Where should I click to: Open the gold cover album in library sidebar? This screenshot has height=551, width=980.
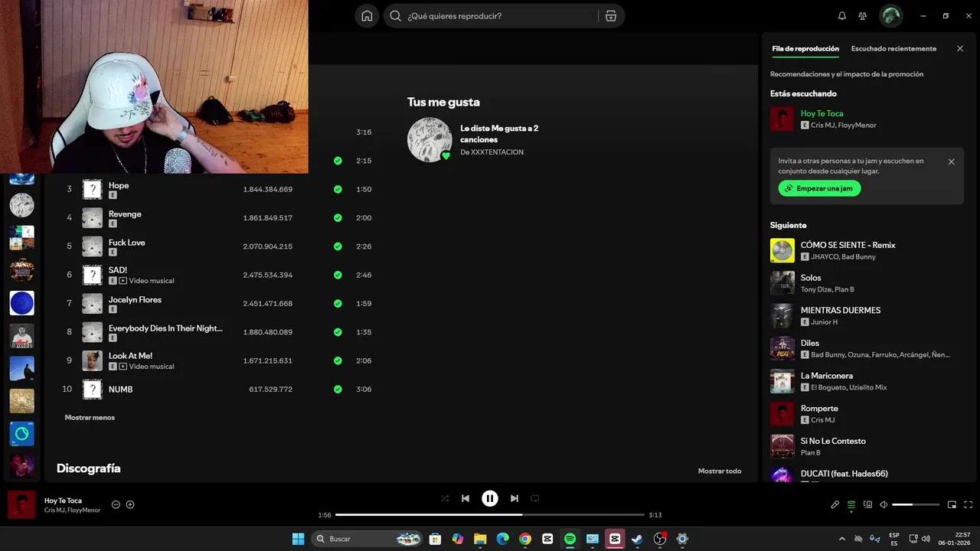[x=21, y=401]
